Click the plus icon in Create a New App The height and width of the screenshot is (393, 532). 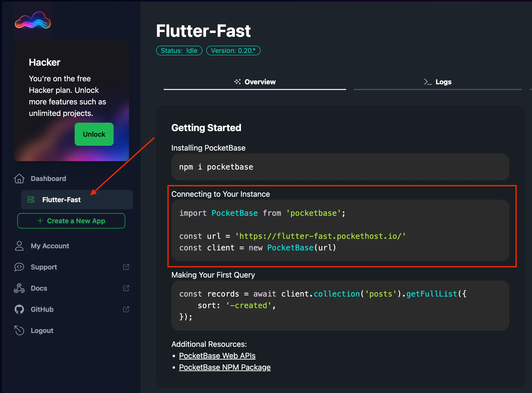[x=40, y=221]
